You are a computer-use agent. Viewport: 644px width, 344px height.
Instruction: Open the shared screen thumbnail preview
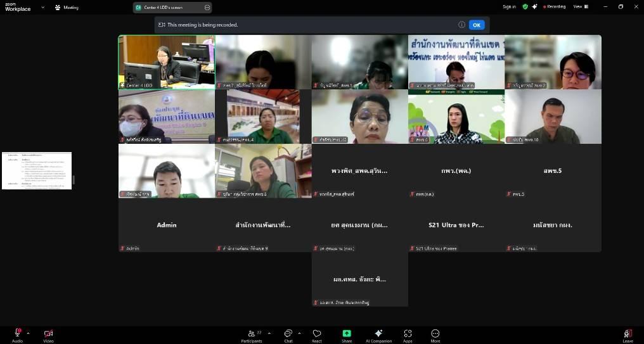(37, 170)
